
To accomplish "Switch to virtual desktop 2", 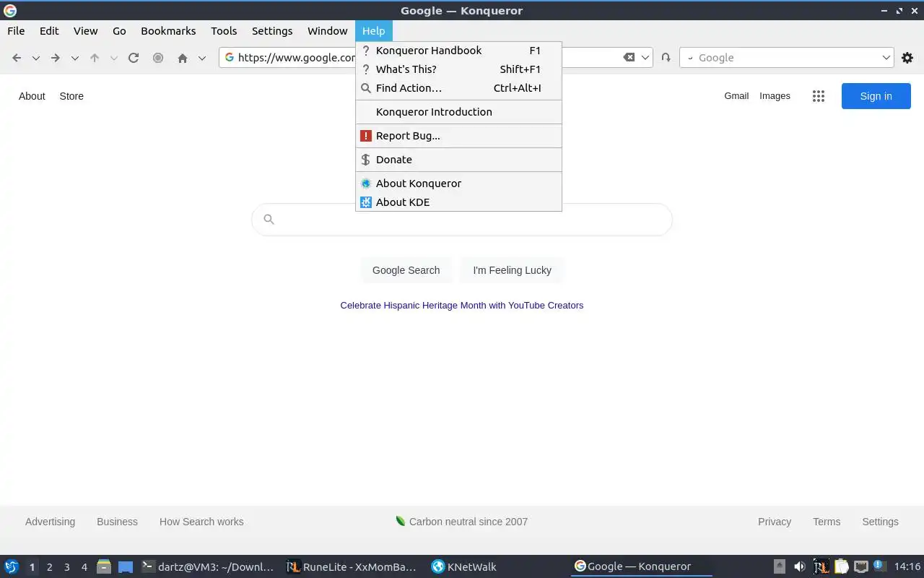I will 49,567.
